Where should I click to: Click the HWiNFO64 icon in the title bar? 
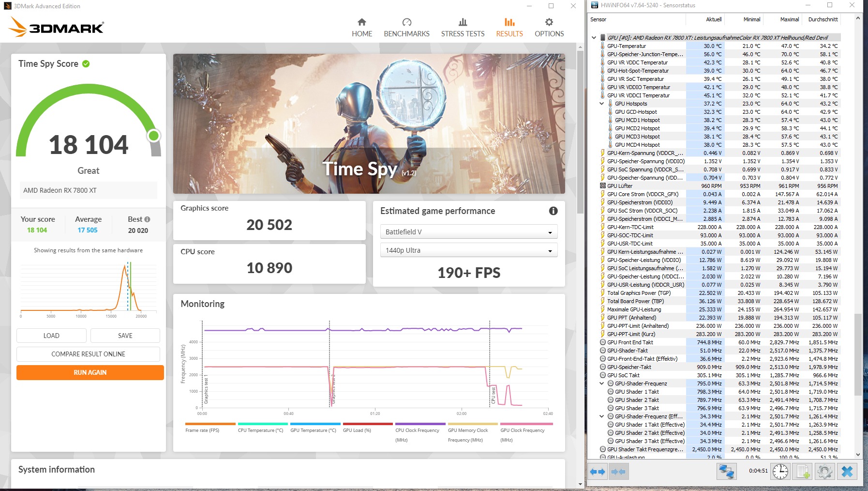tap(595, 5)
